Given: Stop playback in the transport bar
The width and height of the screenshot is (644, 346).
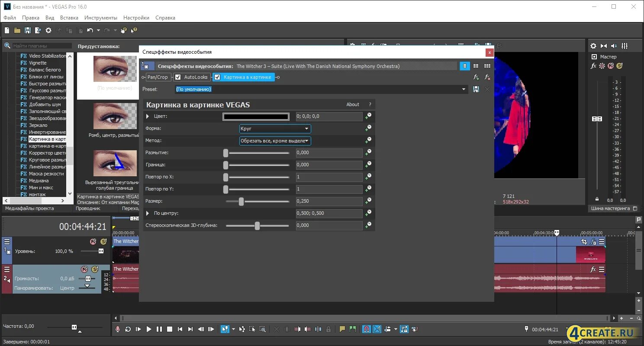Looking at the screenshot, I should coord(170,329).
